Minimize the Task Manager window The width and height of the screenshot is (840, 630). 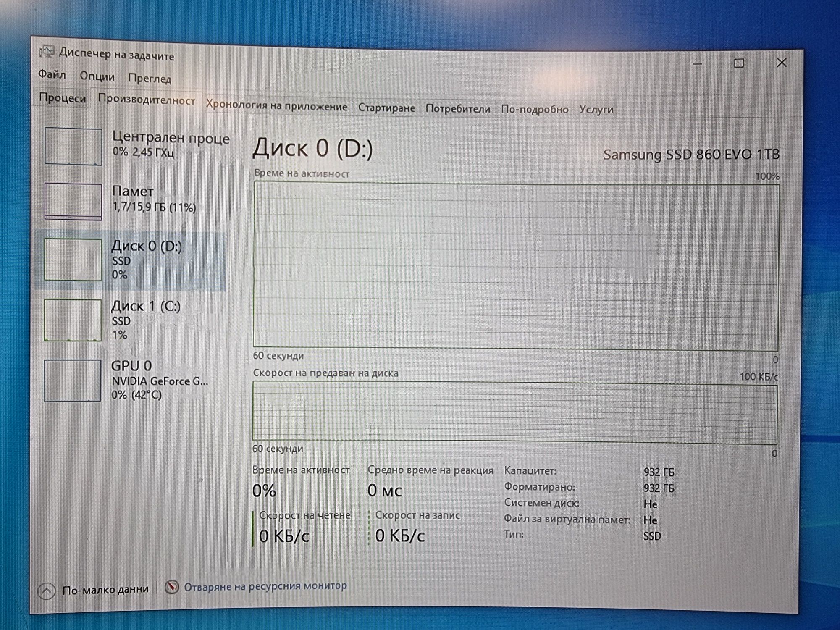[x=697, y=64]
